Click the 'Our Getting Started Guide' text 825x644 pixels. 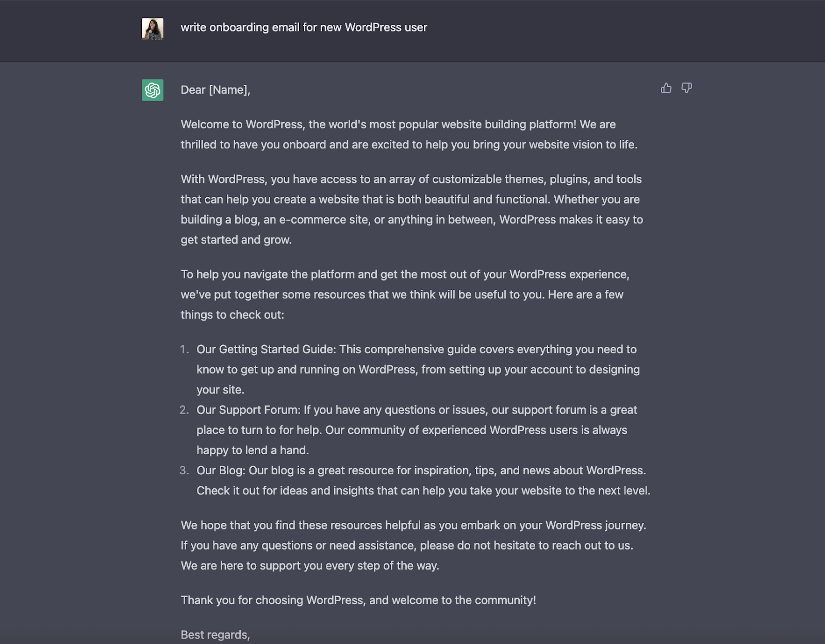tap(266, 349)
